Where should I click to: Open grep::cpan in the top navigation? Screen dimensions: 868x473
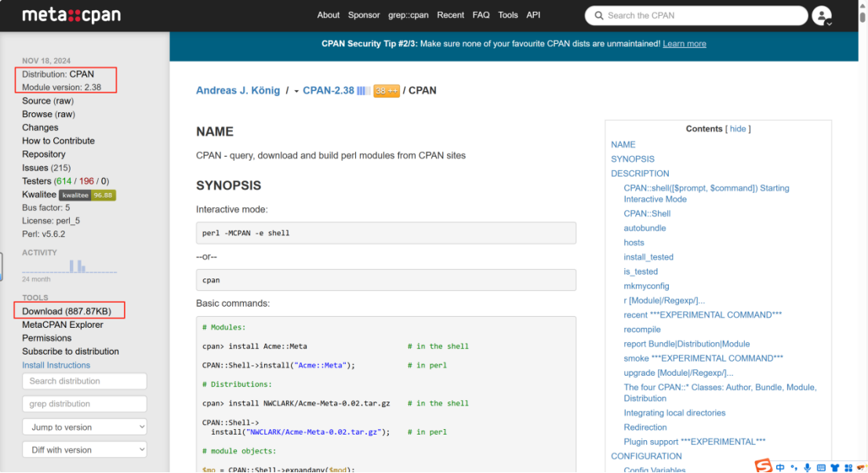click(408, 15)
